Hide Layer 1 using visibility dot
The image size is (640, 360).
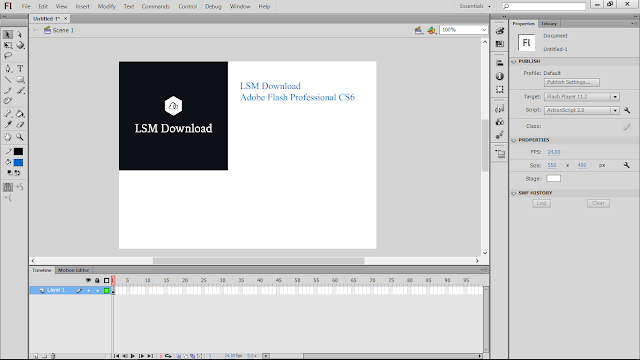(x=89, y=291)
